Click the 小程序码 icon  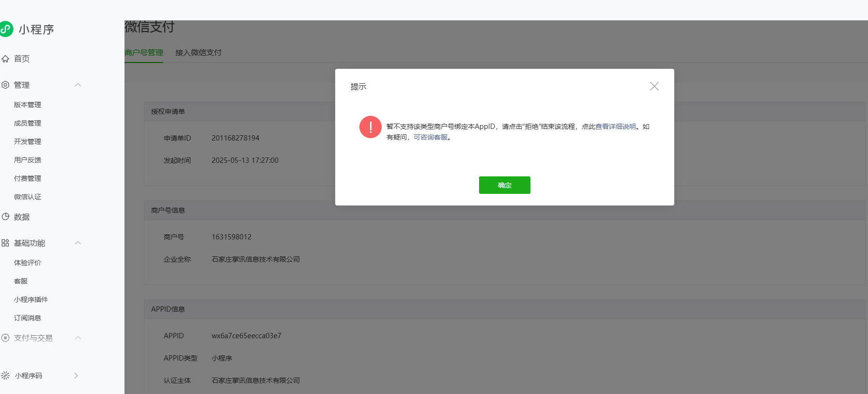pyautogui.click(x=5, y=376)
